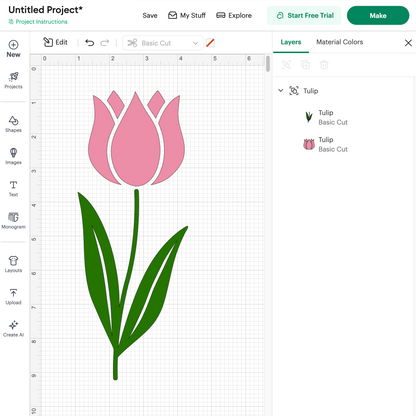Screen dimensions: 416x416
Task: Click the Untitled Project title
Action: click(45, 10)
